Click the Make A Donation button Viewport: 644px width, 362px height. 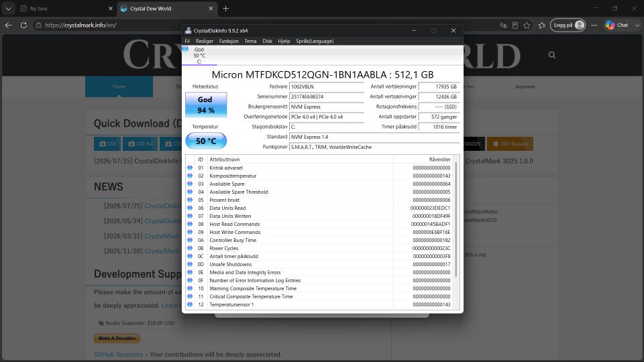pyautogui.click(x=117, y=338)
